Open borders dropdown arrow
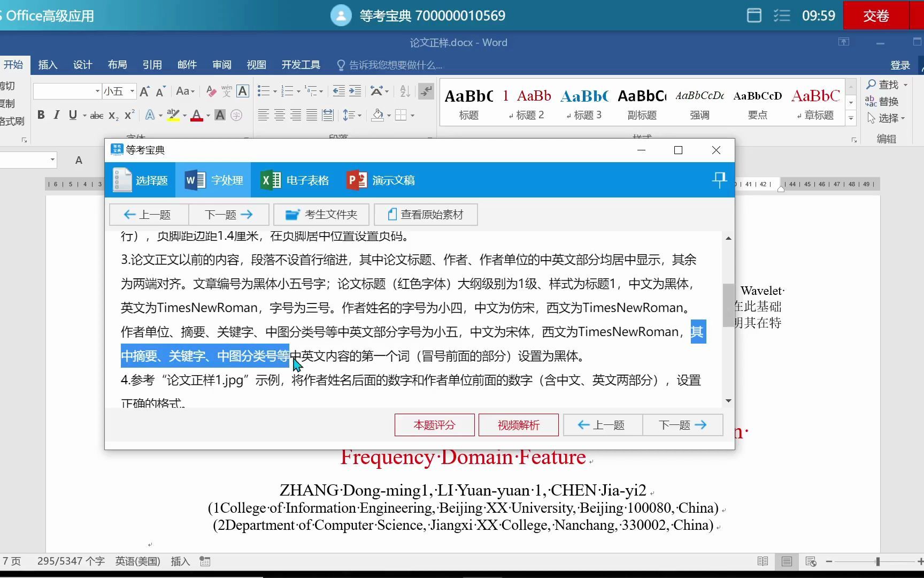Viewport: 924px width, 578px height. click(412, 116)
